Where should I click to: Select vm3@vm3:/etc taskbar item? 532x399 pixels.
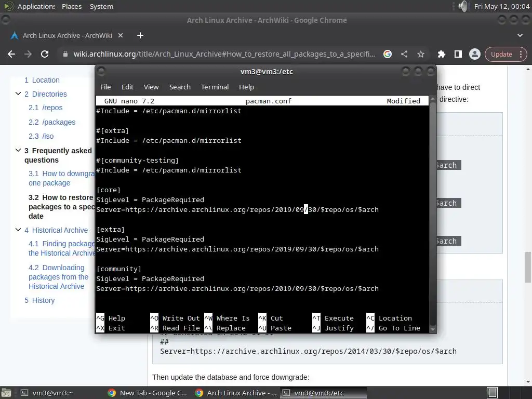coord(323,393)
